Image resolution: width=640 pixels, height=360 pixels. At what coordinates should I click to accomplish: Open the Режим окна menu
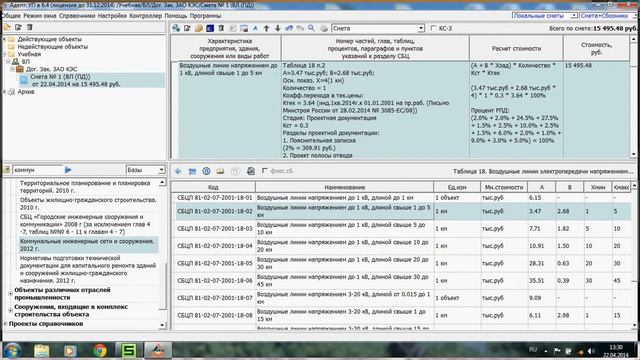(40, 16)
